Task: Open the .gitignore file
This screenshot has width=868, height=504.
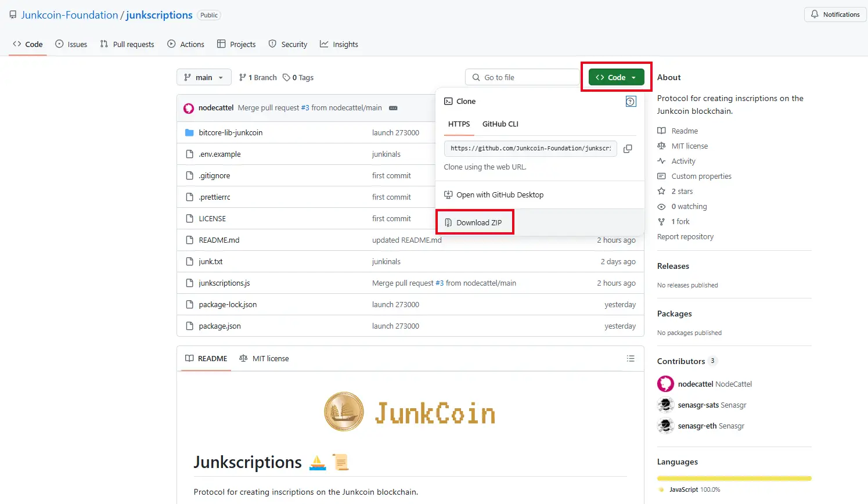Action: coord(214,175)
